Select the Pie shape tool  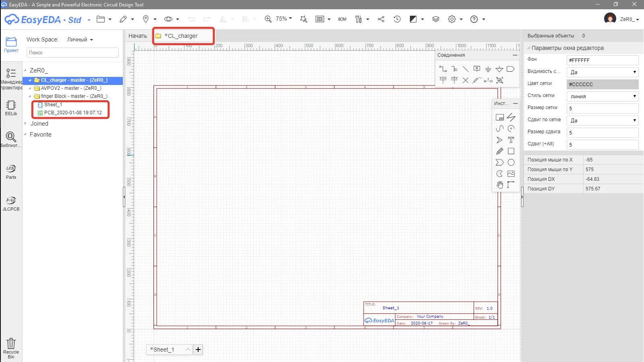(500, 174)
